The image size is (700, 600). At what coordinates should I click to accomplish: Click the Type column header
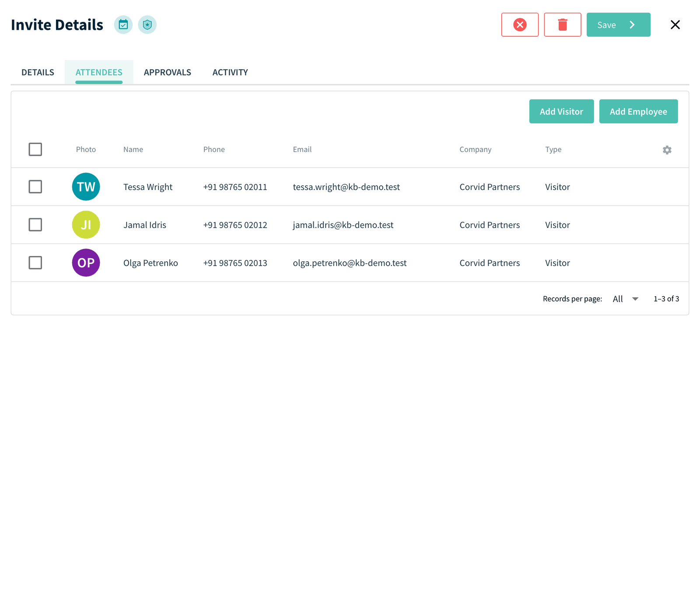pos(553,150)
